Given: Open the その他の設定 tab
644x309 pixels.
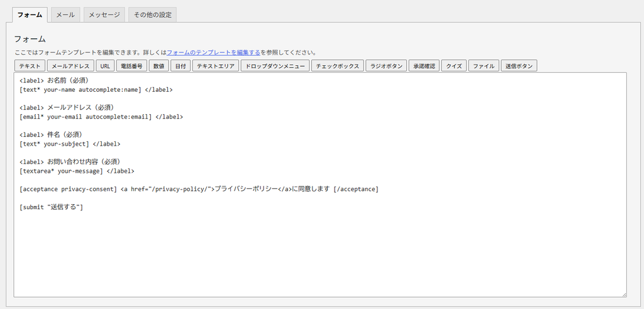Looking at the screenshot, I should tap(152, 15).
